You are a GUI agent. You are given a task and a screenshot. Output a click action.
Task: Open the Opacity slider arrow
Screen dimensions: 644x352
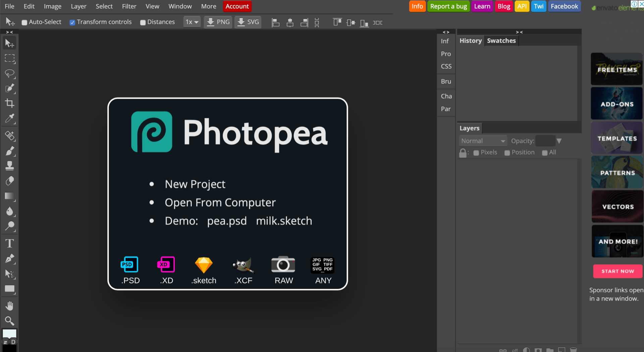coord(559,141)
